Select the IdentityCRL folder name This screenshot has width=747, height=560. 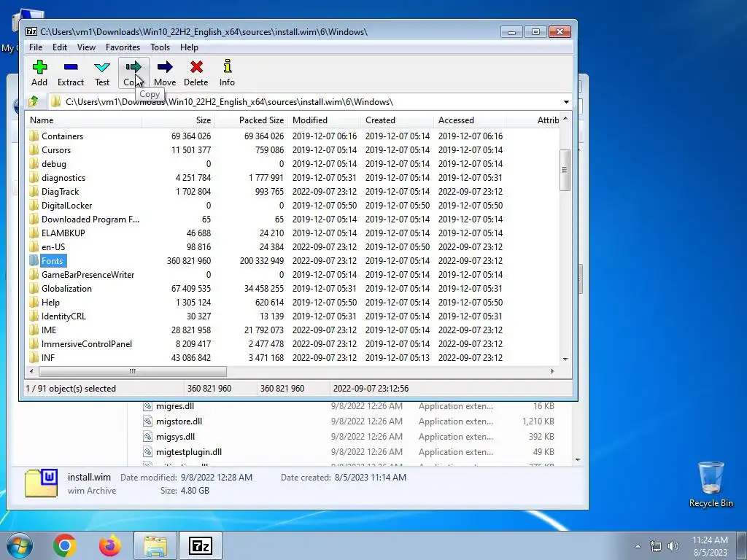[x=63, y=316]
